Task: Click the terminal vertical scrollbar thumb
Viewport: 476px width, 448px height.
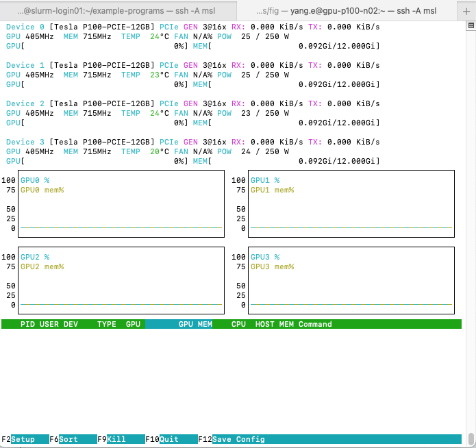Action: (x=471, y=439)
